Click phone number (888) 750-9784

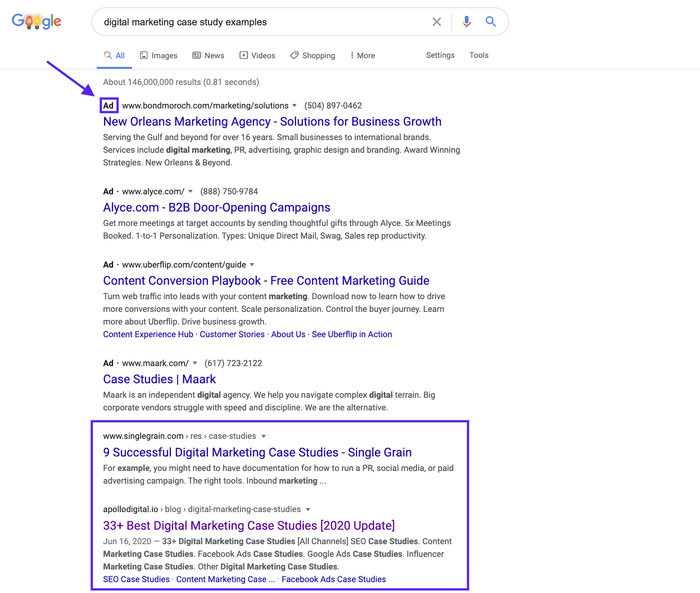click(x=229, y=191)
